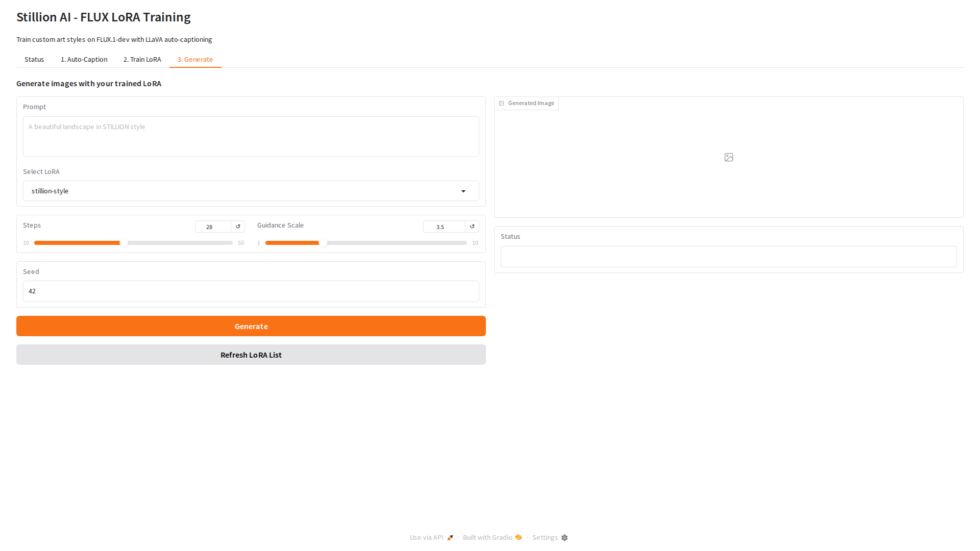Image resolution: width=980 pixels, height=551 pixels.
Task: Select the 3. Generate tab
Action: click(x=195, y=60)
